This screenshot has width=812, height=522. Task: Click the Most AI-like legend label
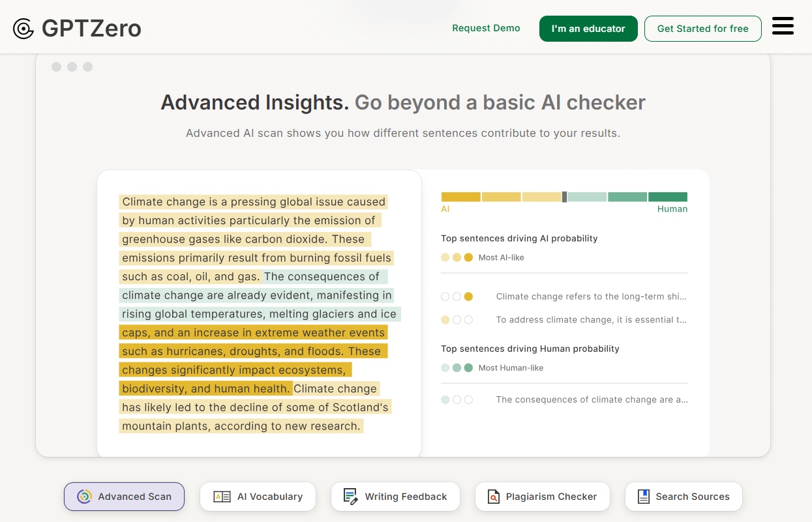pyautogui.click(x=501, y=257)
